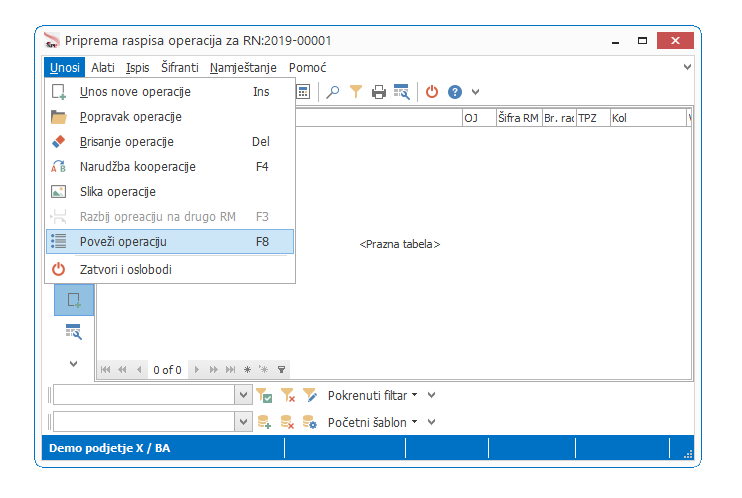Select Poveži operaciju menu entry
The image size is (742, 498).
pyautogui.click(x=170, y=241)
